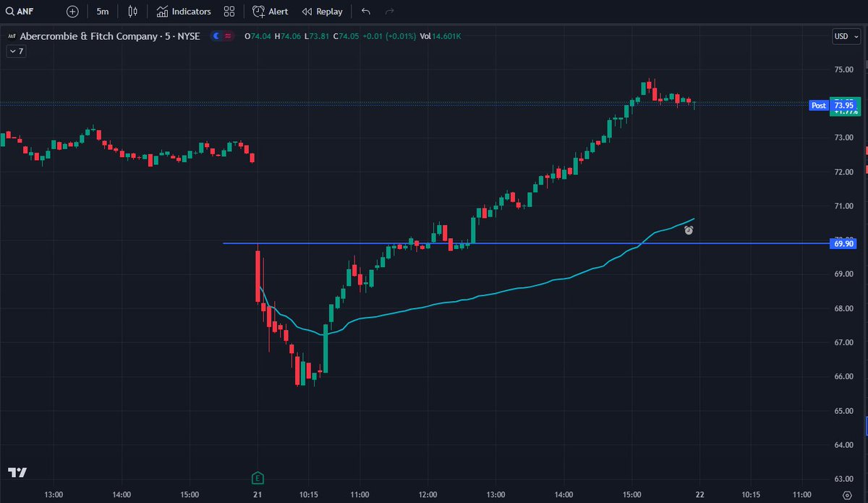Click the 65.00 price axis label
Viewport: 868px width, 503px height.
tap(844, 410)
